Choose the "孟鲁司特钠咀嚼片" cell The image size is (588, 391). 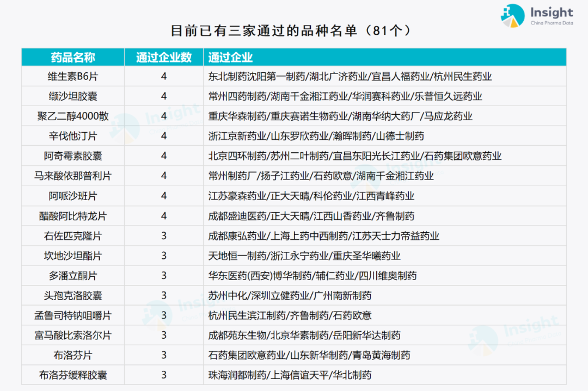73,315
